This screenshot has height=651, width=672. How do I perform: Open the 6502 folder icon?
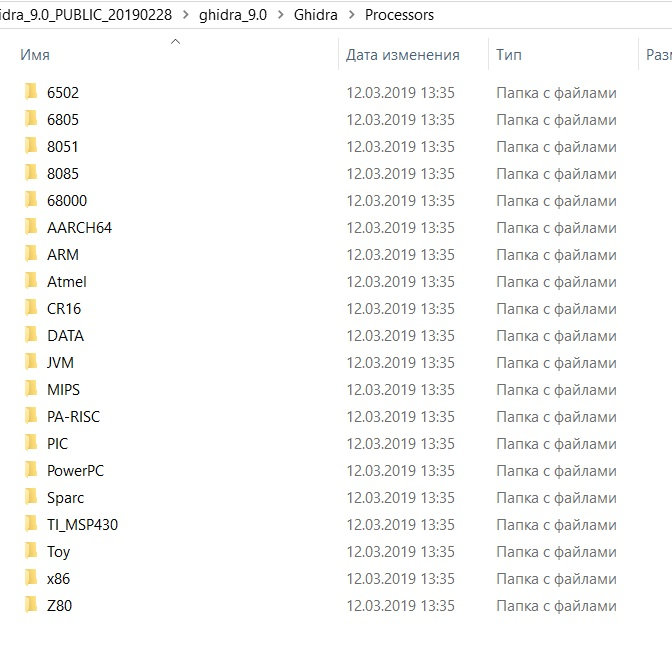pos(31,92)
